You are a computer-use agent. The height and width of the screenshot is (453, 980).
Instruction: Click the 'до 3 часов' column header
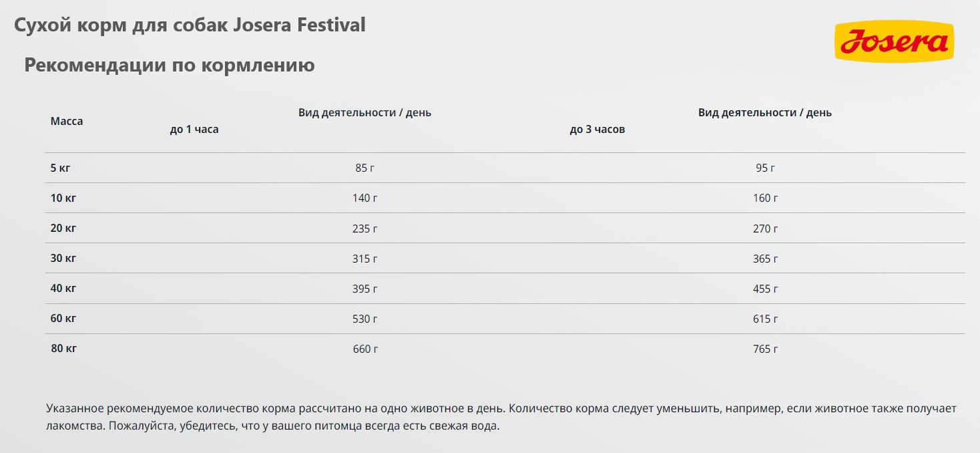click(x=597, y=130)
